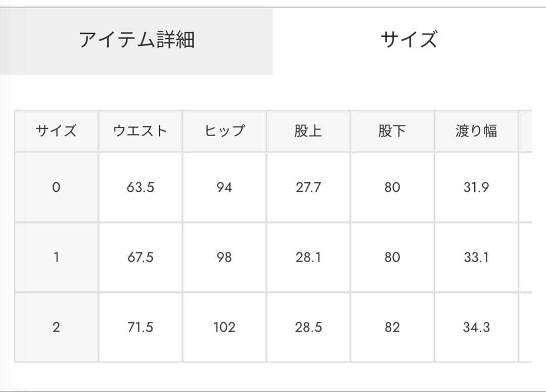
Task: Click hip value 102 cell
Action: 224,327
